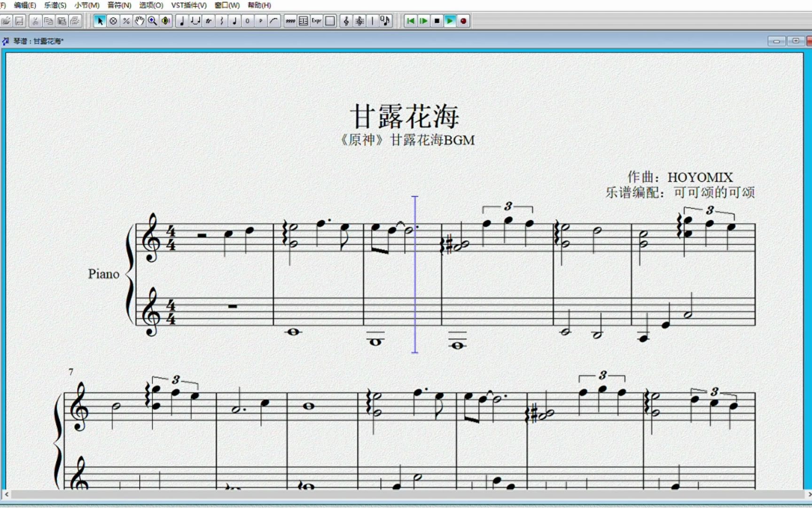Image resolution: width=812 pixels, height=508 pixels.
Task: Click the open file toolbar icon
Action: (6, 21)
